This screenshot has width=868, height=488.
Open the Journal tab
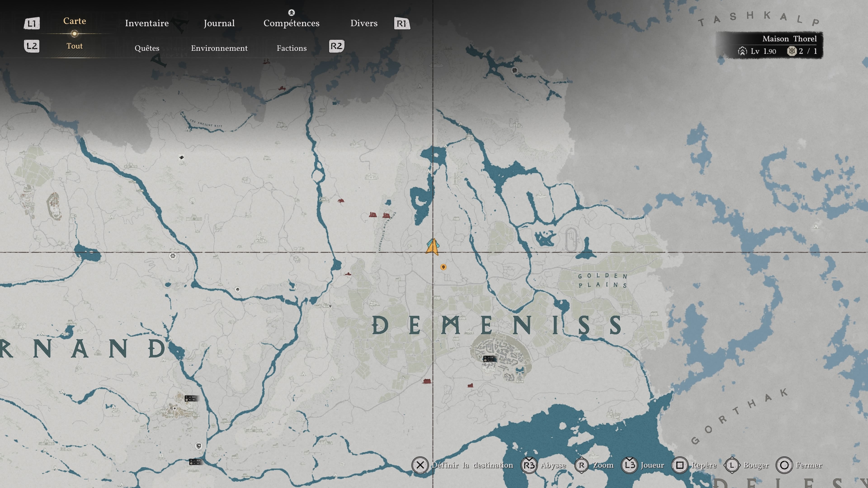[x=219, y=23]
